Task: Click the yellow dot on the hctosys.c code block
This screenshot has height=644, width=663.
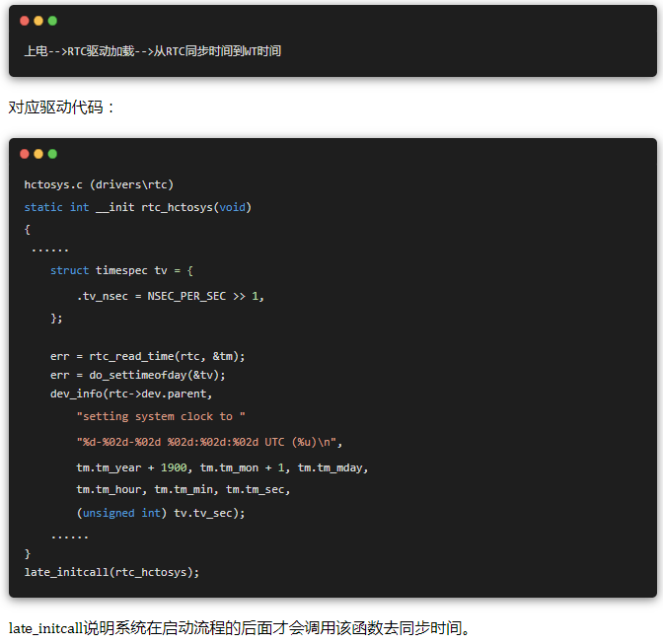Action: (38, 154)
